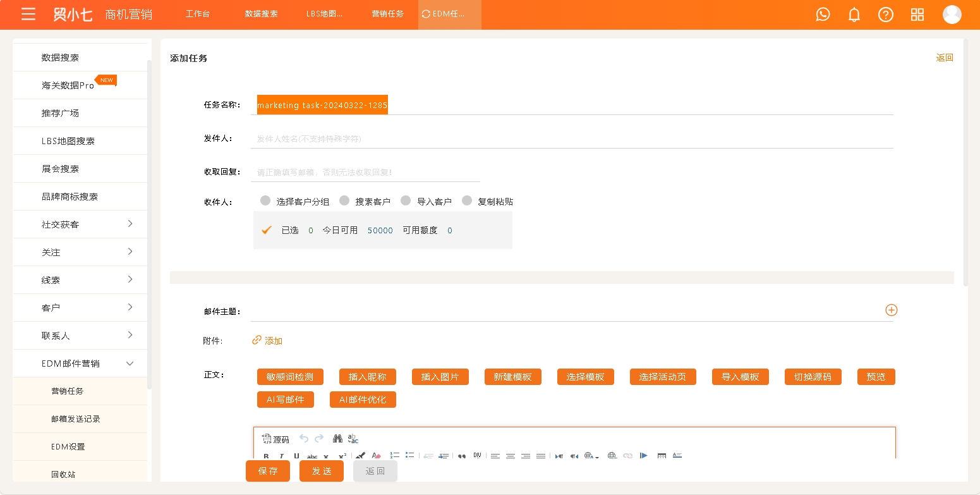Click the 发件人 name input field

(572, 138)
